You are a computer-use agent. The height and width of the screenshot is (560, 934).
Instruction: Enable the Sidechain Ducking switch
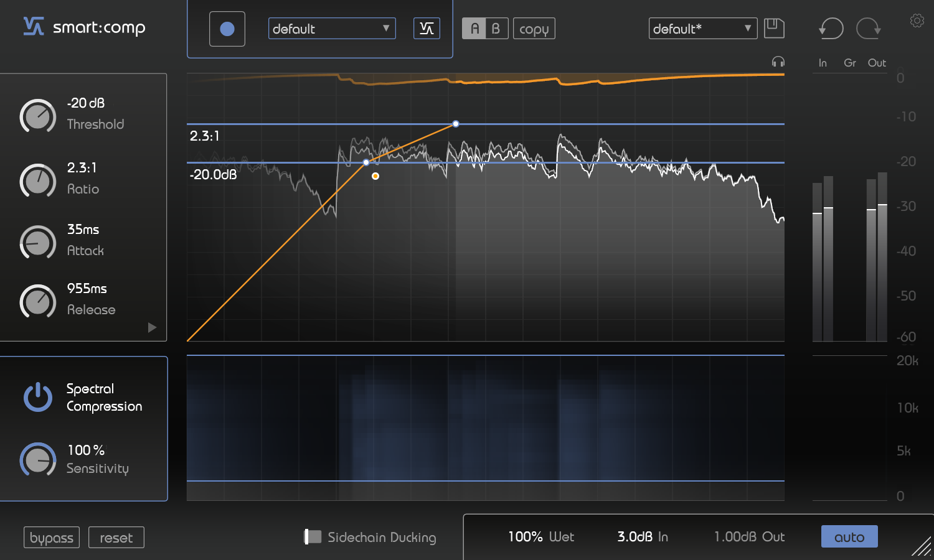point(313,537)
